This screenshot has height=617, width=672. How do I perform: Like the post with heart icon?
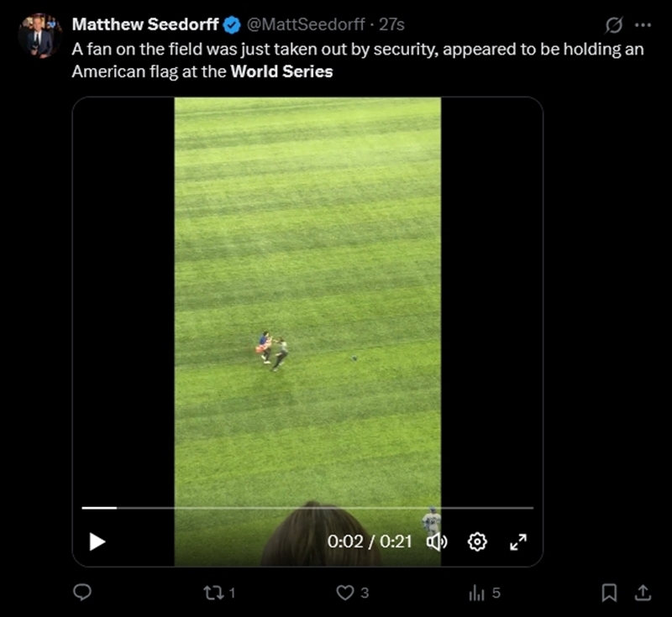(x=345, y=593)
